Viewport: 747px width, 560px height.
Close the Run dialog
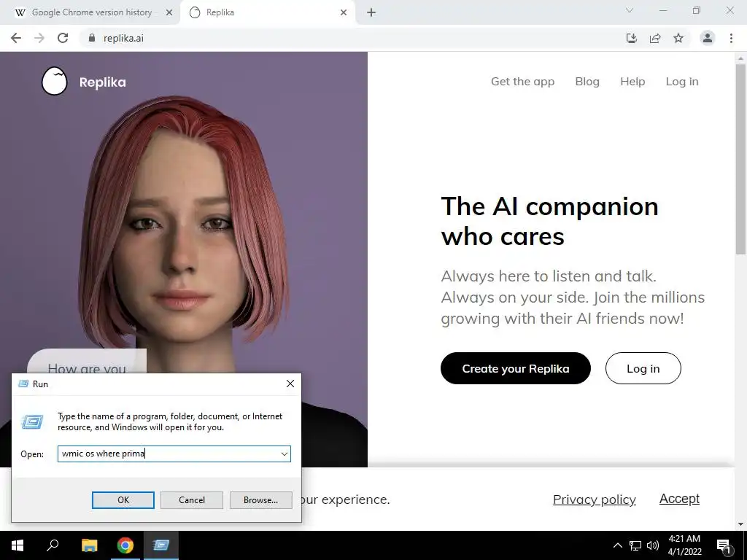point(290,384)
